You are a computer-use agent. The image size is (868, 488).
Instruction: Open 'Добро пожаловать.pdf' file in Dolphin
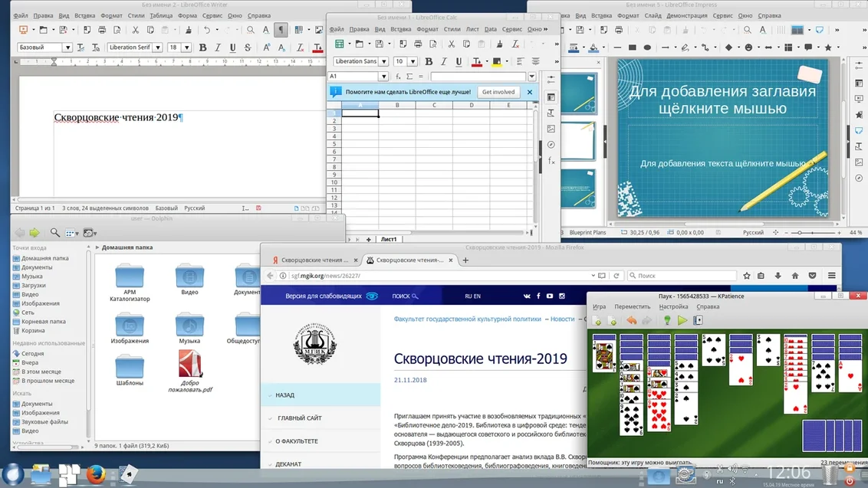190,371
